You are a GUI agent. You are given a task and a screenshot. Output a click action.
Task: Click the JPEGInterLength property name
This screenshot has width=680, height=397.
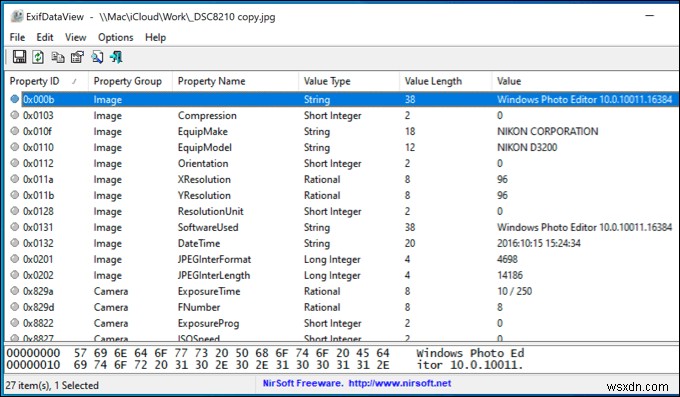tap(214, 276)
